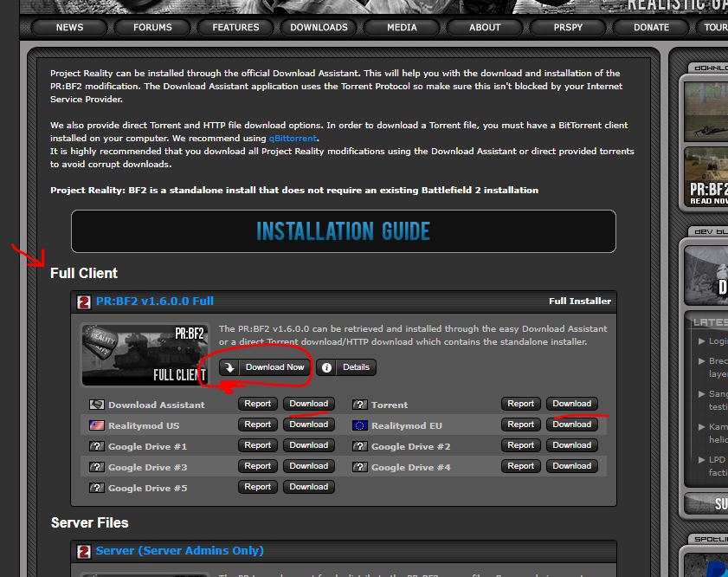
Task: Report the Realitymod EU mirror
Action: [520, 425]
